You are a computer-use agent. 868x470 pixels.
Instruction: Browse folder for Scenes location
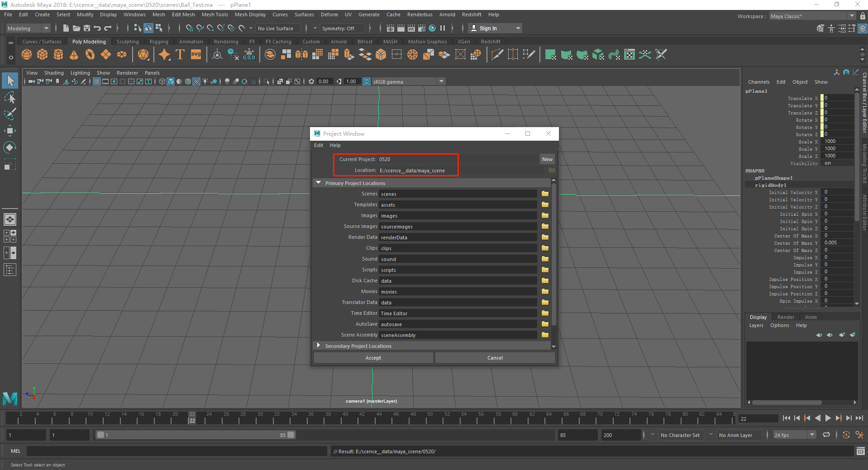point(545,194)
